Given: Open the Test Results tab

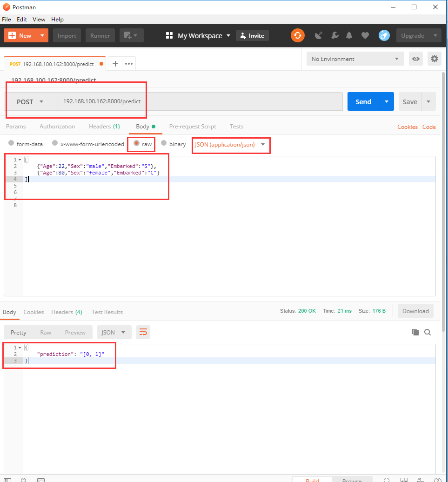Looking at the screenshot, I should pyautogui.click(x=107, y=312).
